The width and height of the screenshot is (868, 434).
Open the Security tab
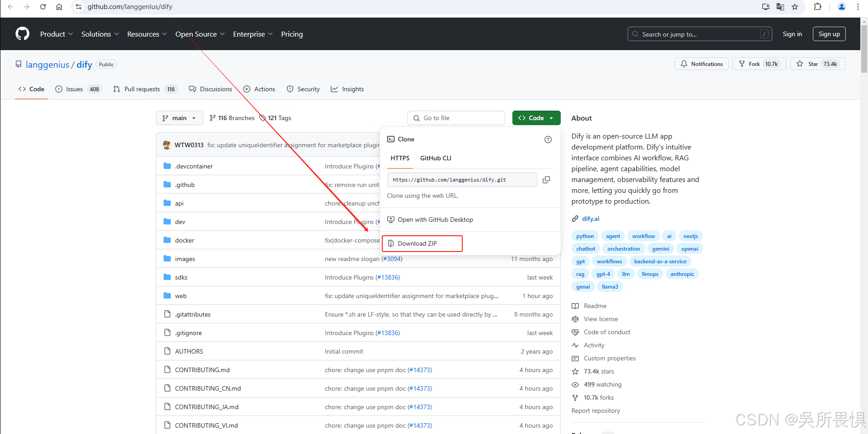click(x=303, y=89)
